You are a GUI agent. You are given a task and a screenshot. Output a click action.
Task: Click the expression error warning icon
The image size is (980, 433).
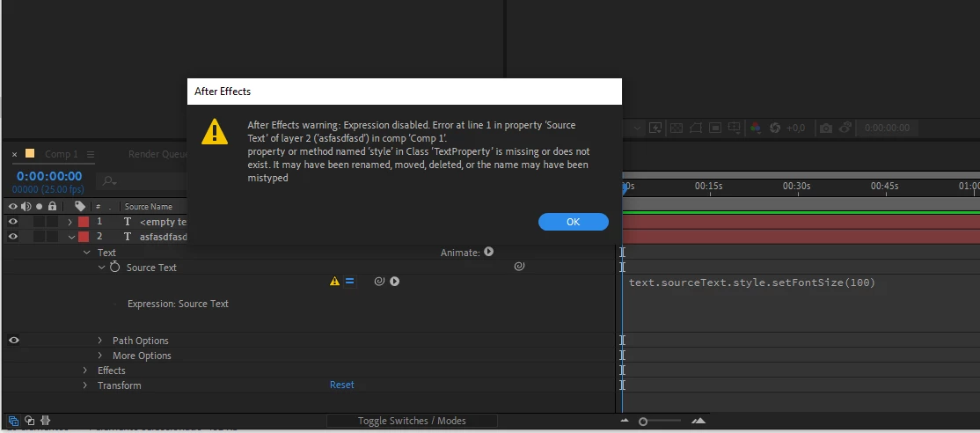point(334,282)
